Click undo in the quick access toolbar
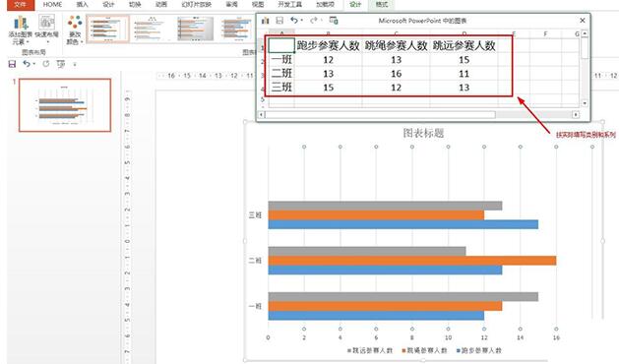The height and width of the screenshot is (364, 619). (26, 64)
